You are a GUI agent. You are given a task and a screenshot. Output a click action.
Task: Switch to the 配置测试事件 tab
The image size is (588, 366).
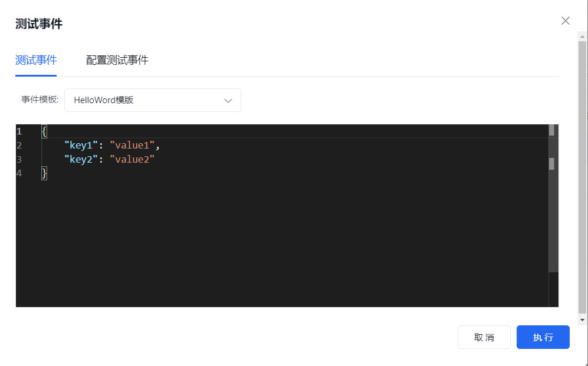tap(117, 60)
